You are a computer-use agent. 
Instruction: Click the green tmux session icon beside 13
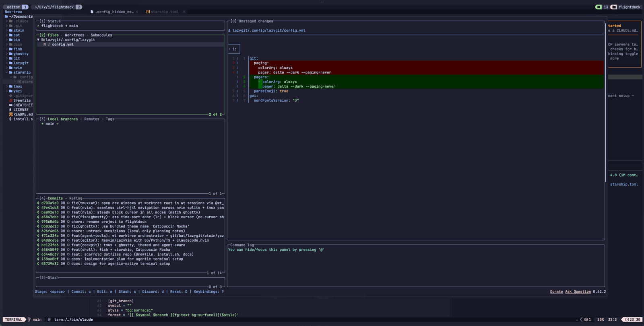tap(599, 7)
